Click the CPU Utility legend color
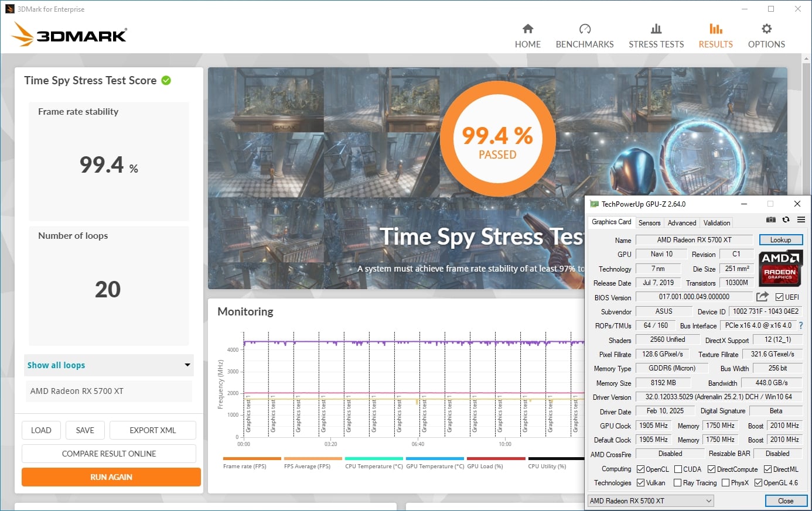This screenshot has width=812, height=511. coord(557,459)
